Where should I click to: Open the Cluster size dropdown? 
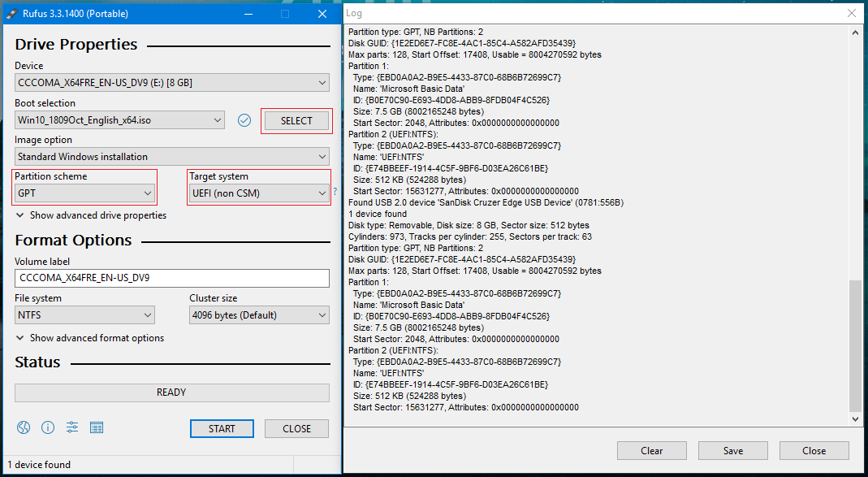[259, 315]
